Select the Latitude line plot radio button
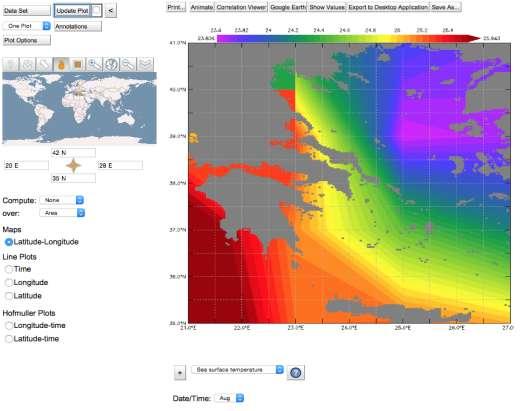Viewport: 524px width, 411px height. click(x=9, y=296)
